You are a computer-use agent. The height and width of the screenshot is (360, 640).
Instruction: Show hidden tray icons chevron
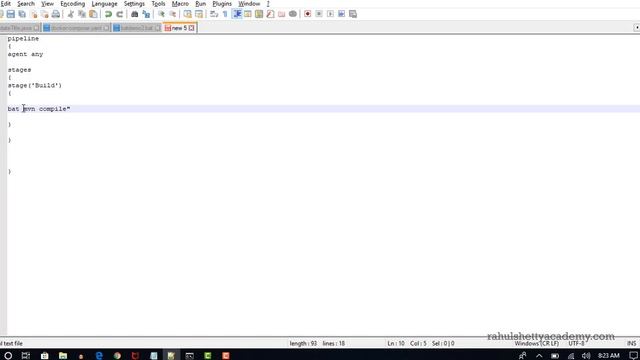coord(539,356)
